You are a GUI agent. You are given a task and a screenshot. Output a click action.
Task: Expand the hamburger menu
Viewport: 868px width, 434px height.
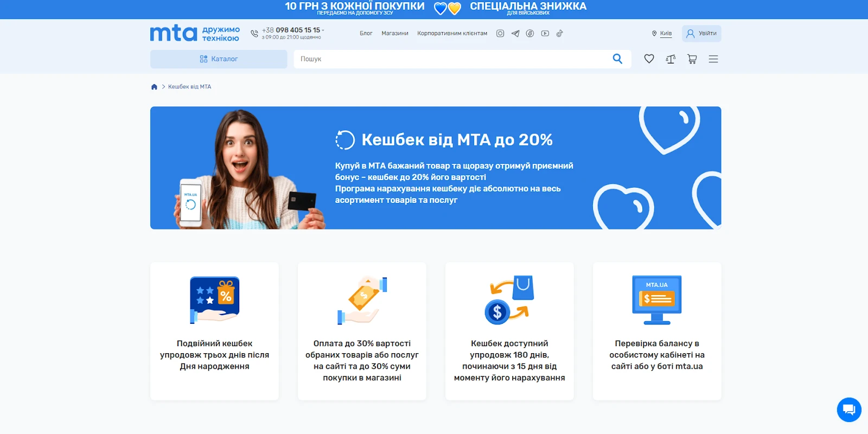coord(713,59)
